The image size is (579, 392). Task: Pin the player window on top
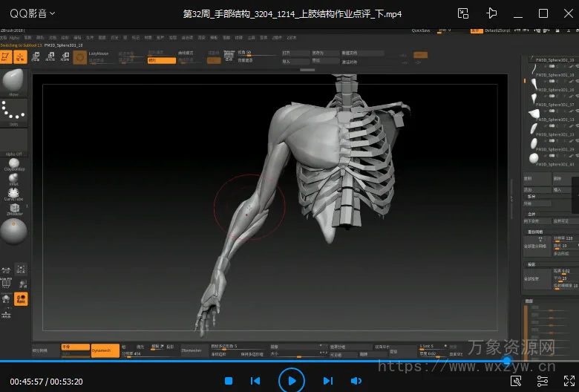click(x=491, y=13)
